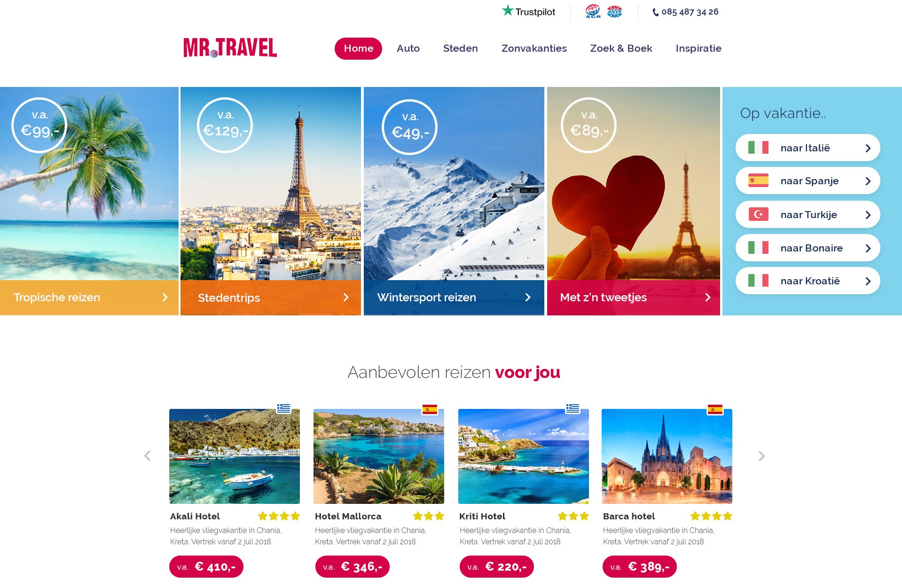Select Inspiratie in the navigation bar
Viewport: 902px width, 588px height.
click(x=698, y=48)
